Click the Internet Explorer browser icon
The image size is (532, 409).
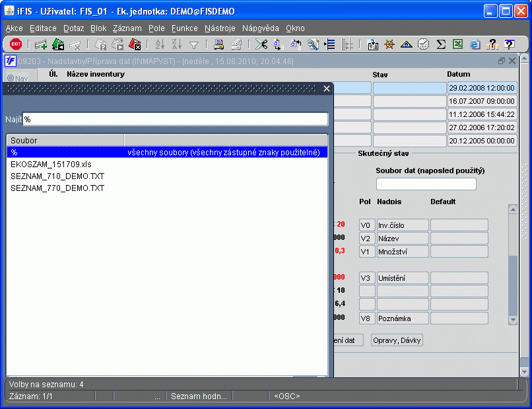(x=475, y=44)
